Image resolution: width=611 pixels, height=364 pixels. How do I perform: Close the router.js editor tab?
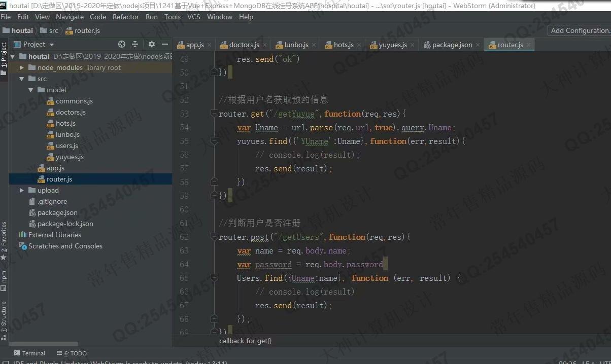(x=528, y=45)
